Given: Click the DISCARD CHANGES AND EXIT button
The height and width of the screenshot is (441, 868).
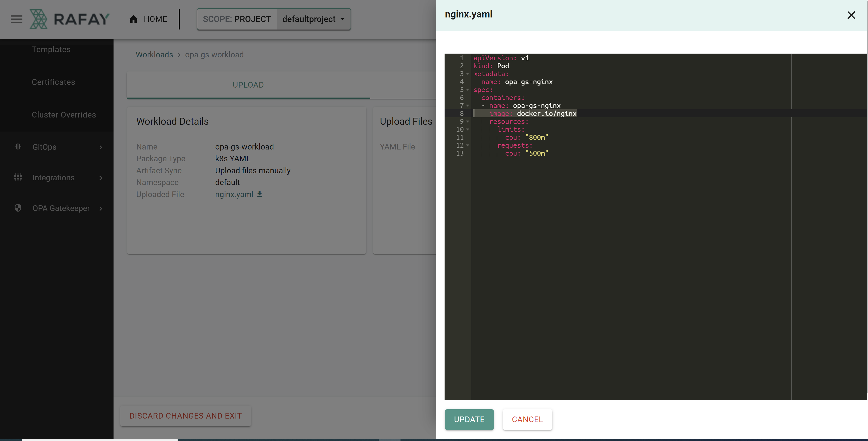Looking at the screenshot, I should coord(185,415).
